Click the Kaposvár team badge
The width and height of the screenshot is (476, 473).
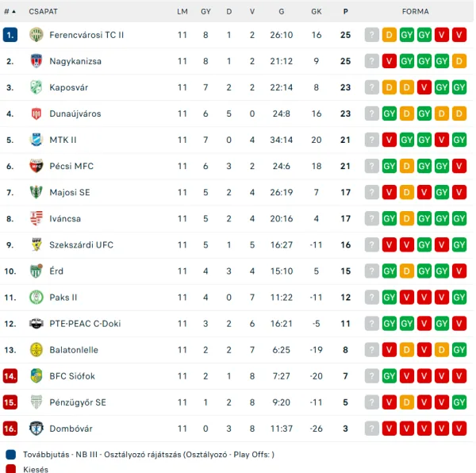[x=36, y=87]
